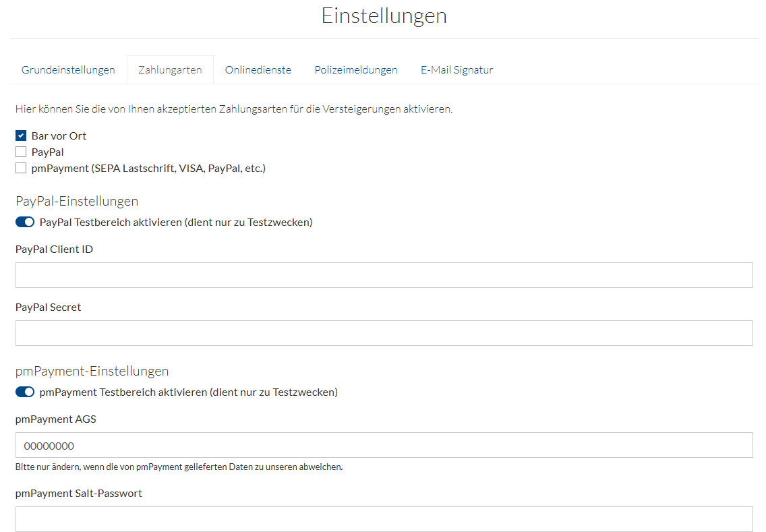This screenshot has width=766, height=532.
Task: Click the Einstellungen page heading
Action: 384,16
